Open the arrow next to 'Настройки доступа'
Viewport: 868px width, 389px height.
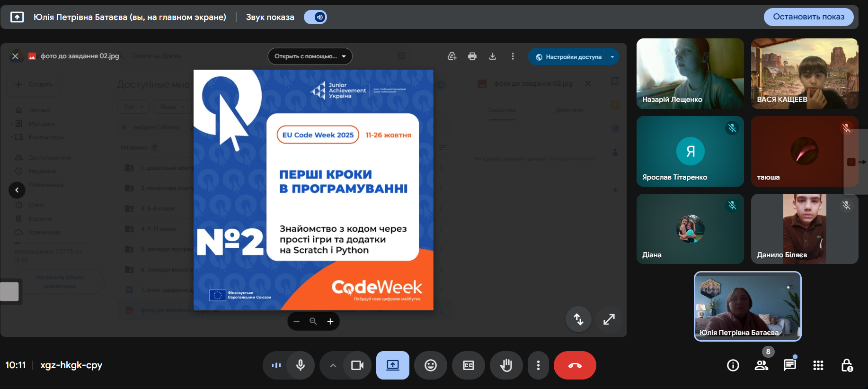[x=612, y=57]
